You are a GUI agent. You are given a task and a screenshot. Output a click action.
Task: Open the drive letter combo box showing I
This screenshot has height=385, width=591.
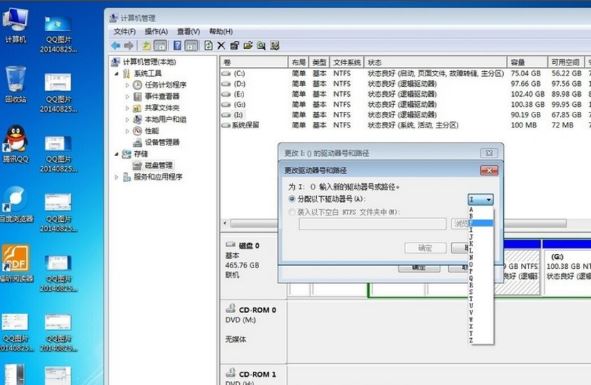point(481,199)
